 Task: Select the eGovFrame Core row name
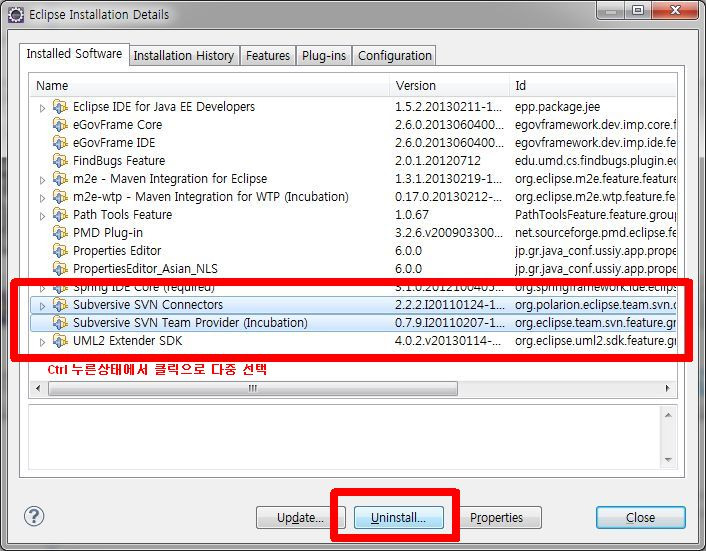(x=118, y=125)
